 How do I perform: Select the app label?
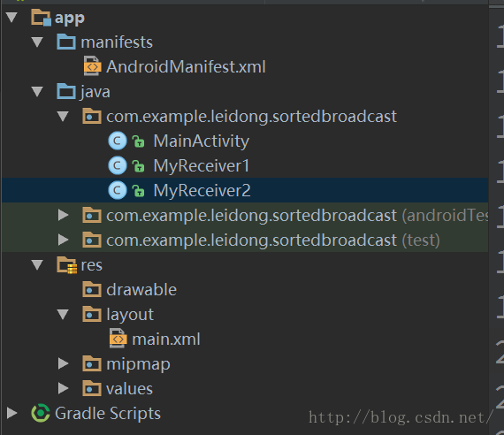(70, 18)
